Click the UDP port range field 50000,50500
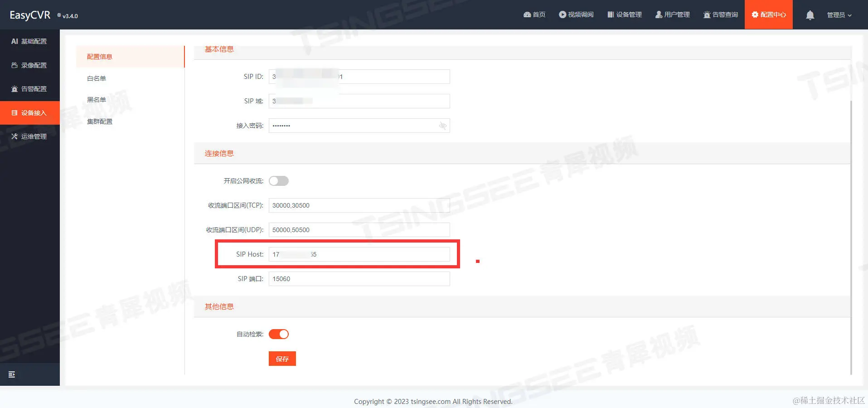The image size is (868, 408). pyautogui.click(x=359, y=230)
